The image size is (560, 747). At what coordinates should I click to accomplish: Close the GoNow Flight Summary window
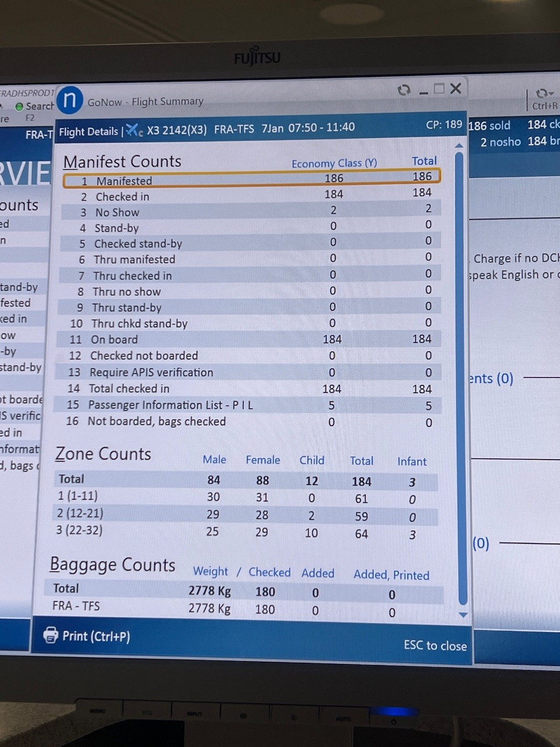456,89
